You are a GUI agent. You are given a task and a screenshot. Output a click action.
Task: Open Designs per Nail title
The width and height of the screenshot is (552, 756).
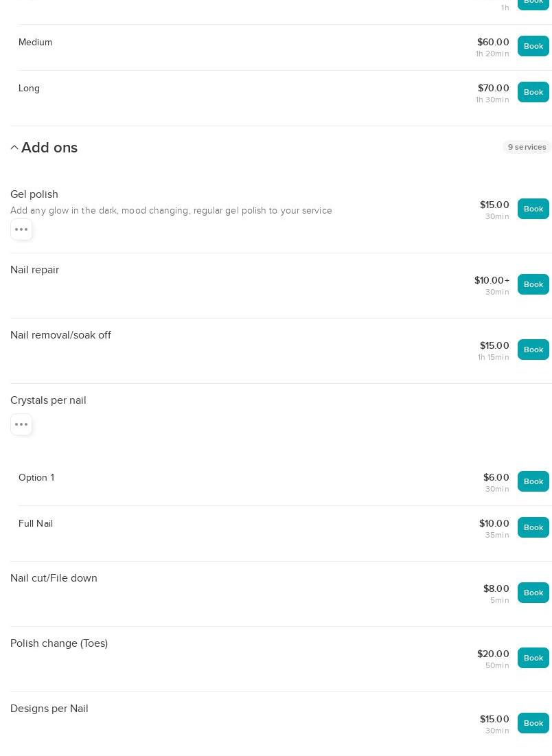click(49, 709)
